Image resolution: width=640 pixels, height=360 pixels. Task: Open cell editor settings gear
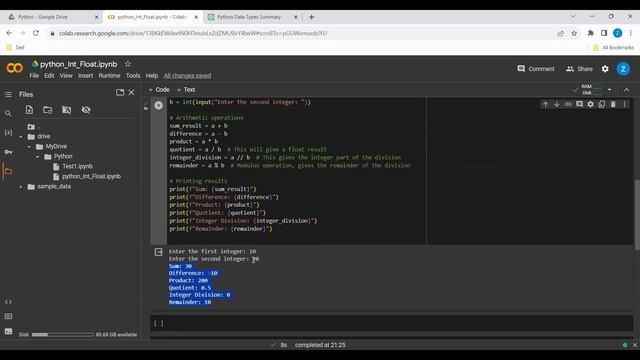(x=591, y=104)
